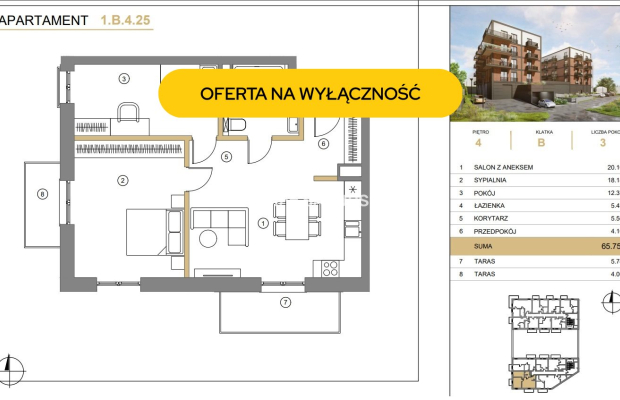Click the ŁAZIENKA row
The image size is (620, 400).
535,206
